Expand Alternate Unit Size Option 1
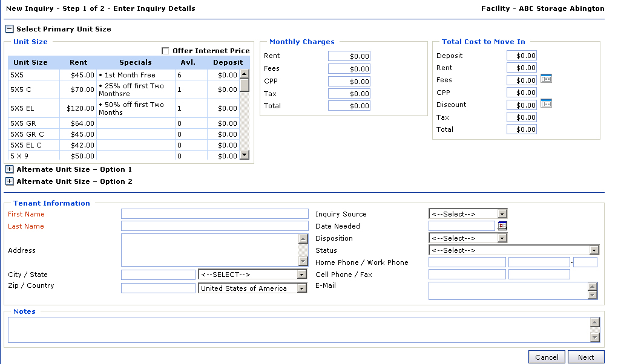Viewport: 618px width, 364px height. pos(9,169)
